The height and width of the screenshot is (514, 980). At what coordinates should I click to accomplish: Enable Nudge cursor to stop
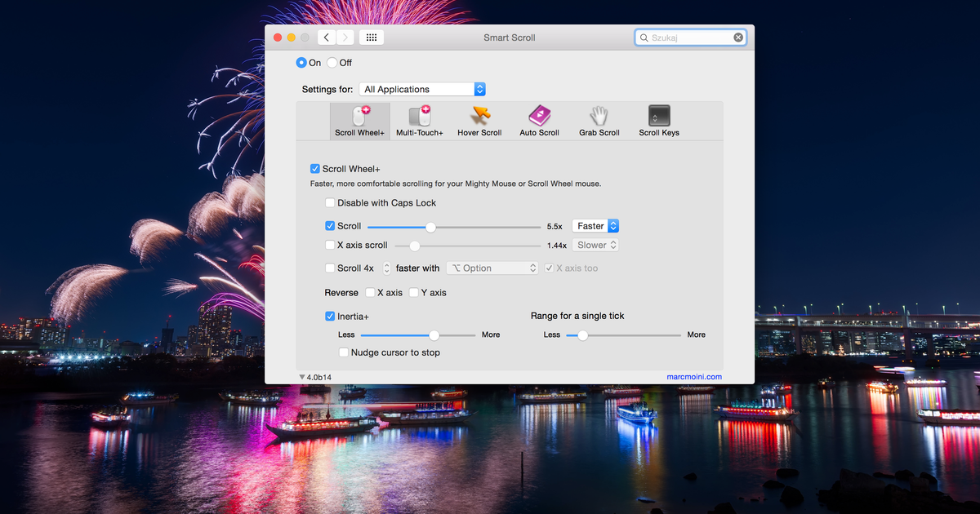(x=344, y=352)
